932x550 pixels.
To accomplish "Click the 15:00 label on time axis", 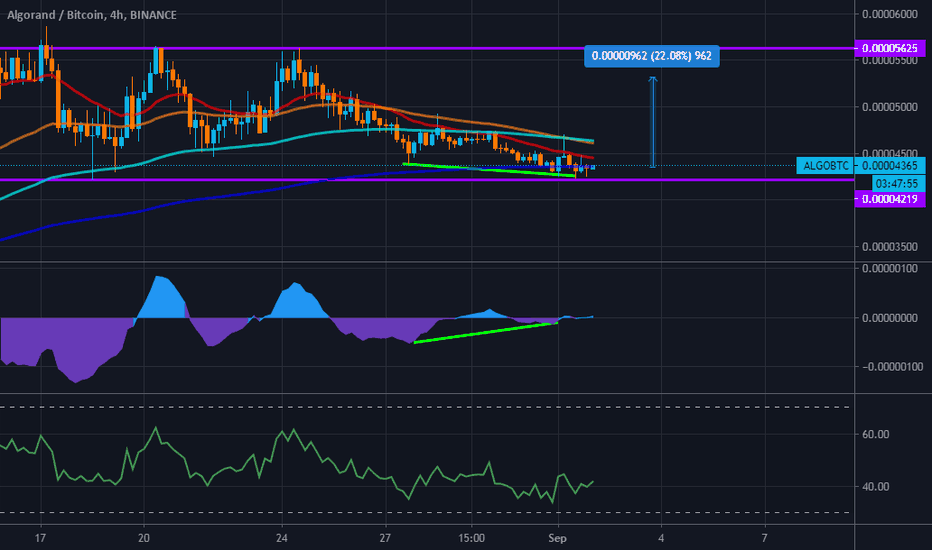I will click(x=471, y=538).
